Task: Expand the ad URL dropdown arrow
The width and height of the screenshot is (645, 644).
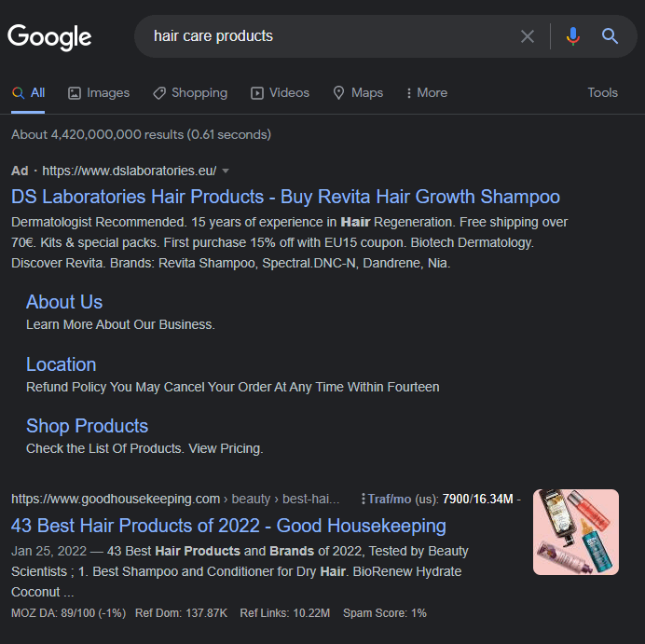Action: [x=226, y=171]
